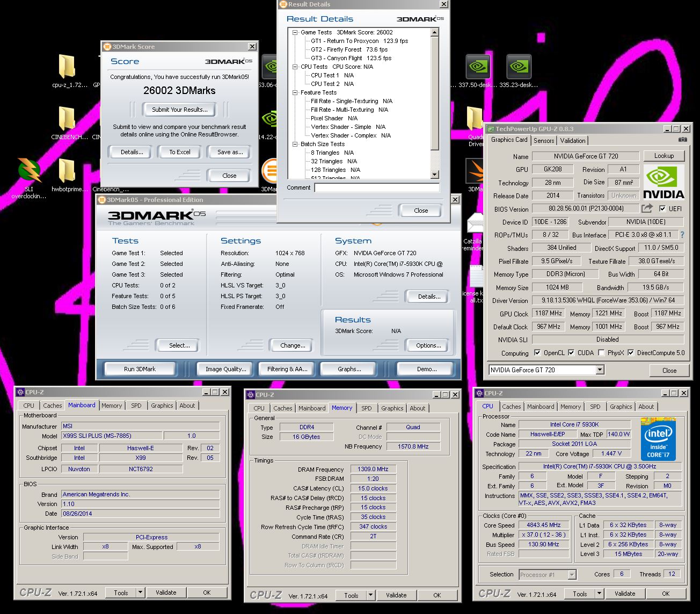700x614 pixels.
Task: Click Lookup button in GPU-Z
Action: pos(664,156)
